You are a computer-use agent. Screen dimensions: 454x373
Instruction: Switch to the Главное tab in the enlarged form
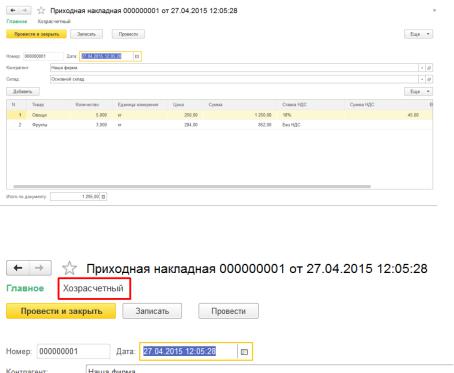point(25,288)
